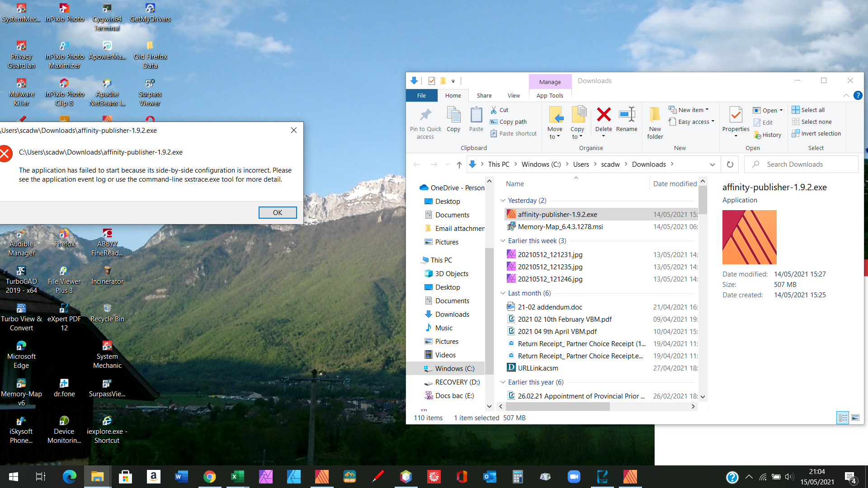Click the Copy path icon
This screenshot has width=868, height=488.
[494, 122]
